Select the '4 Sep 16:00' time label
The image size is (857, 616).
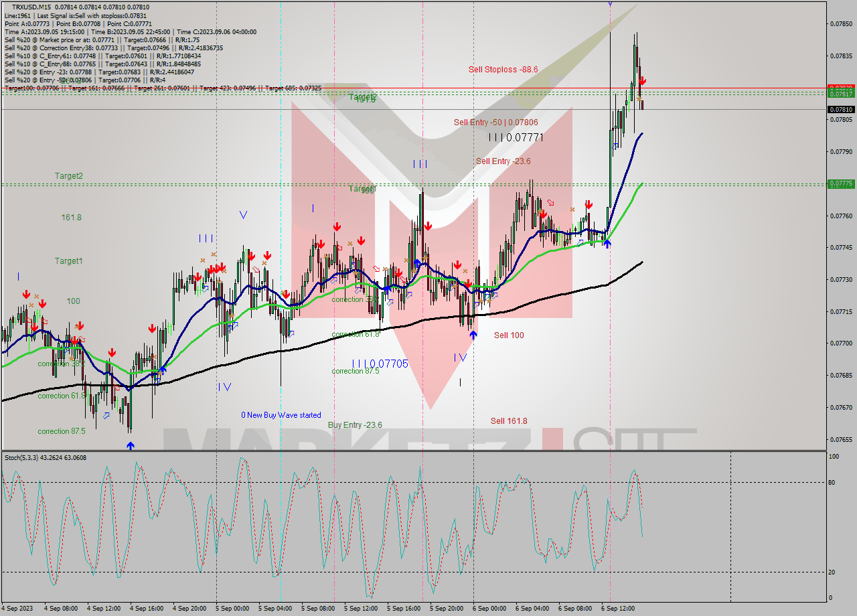click(147, 609)
